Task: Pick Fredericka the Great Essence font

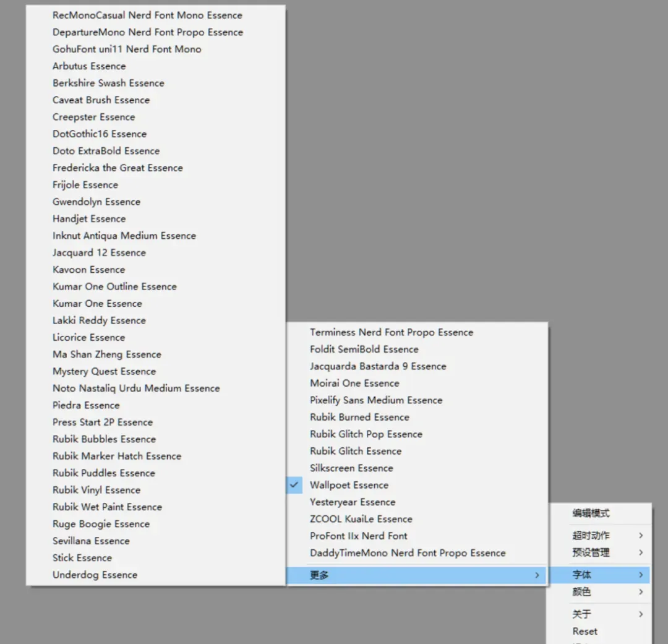Action: coord(155,168)
